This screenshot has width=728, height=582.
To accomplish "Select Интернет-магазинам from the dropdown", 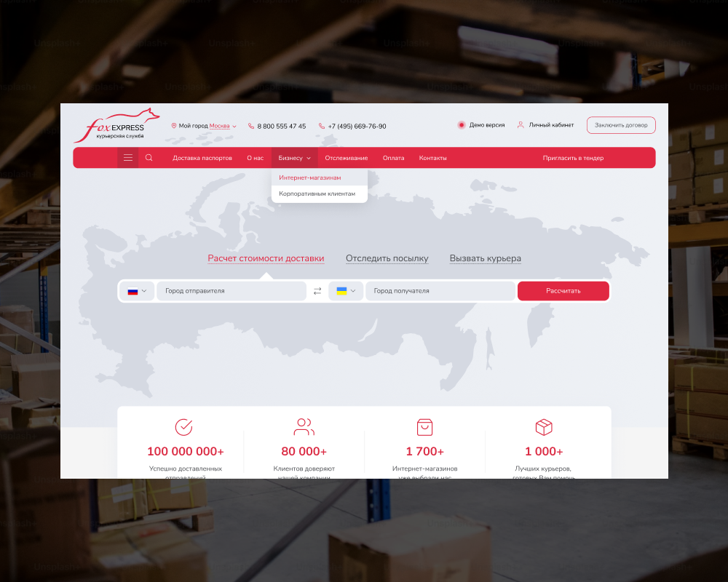I will pyautogui.click(x=320, y=178).
